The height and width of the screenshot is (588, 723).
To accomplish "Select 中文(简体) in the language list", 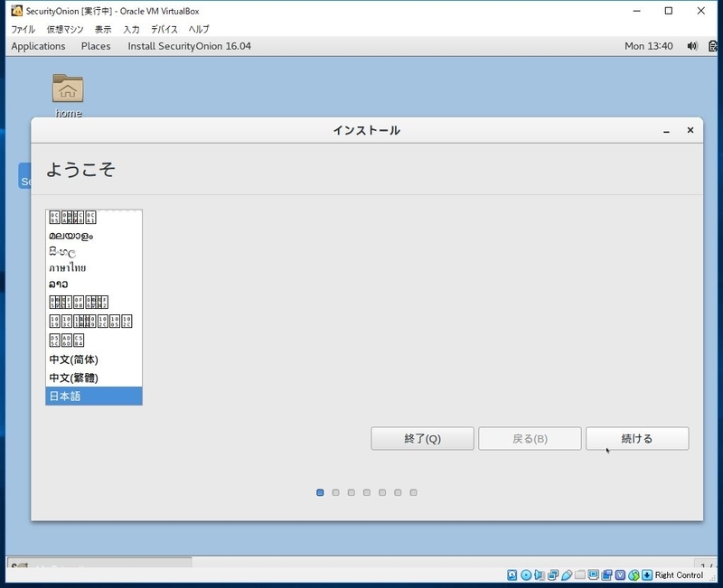I will coord(94,359).
